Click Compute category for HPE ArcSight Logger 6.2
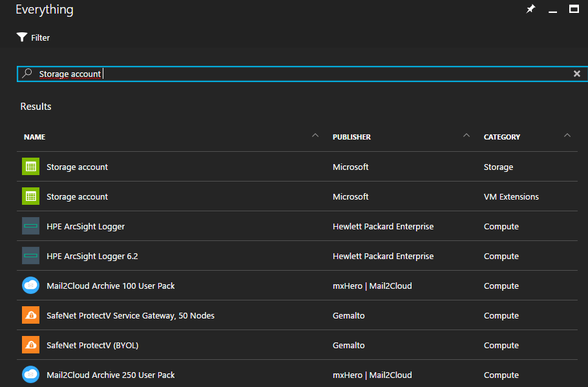The image size is (588, 387). [501, 256]
